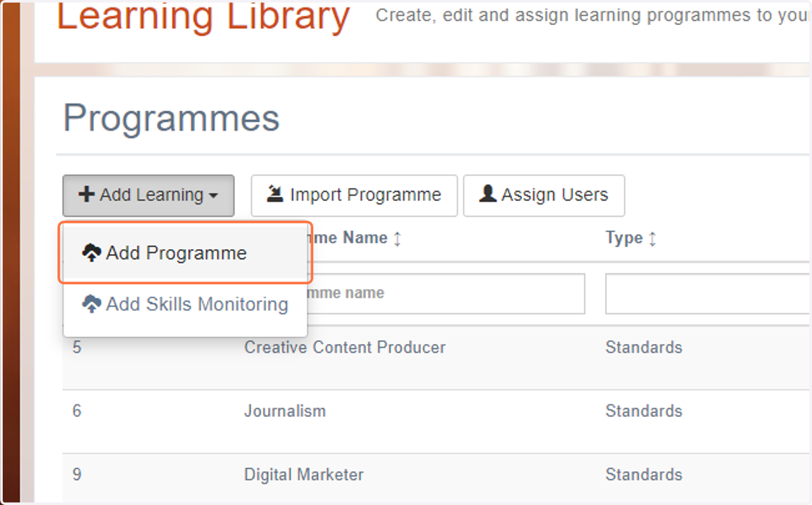Image resolution: width=812 pixels, height=505 pixels.
Task: Click the Type filter input field
Action: pyautogui.click(x=708, y=294)
